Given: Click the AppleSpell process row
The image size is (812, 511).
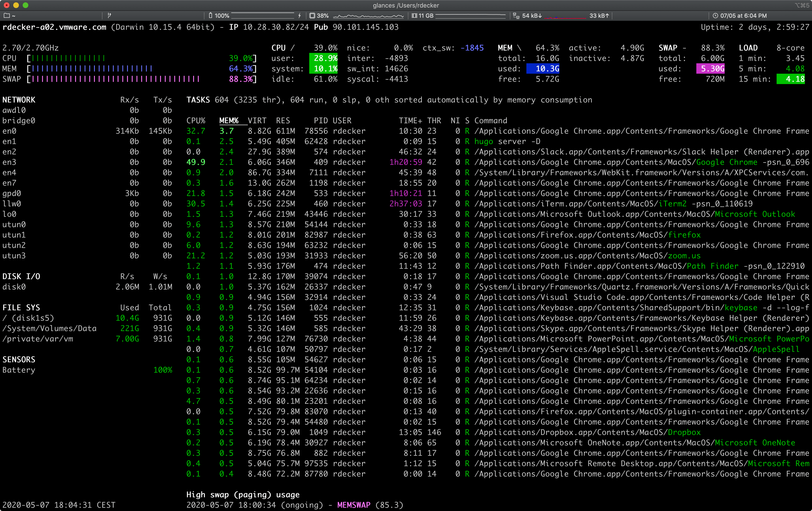Looking at the screenshot, I should coord(498,349).
